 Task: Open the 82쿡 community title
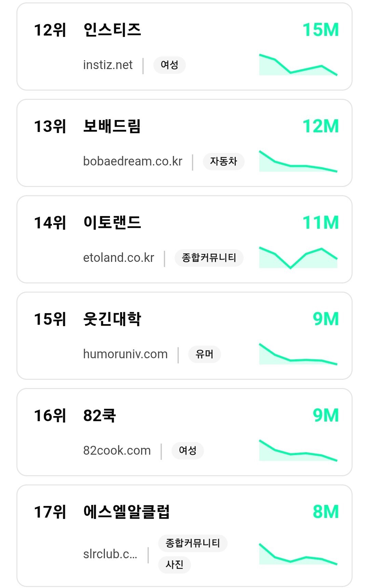pyautogui.click(x=99, y=415)
